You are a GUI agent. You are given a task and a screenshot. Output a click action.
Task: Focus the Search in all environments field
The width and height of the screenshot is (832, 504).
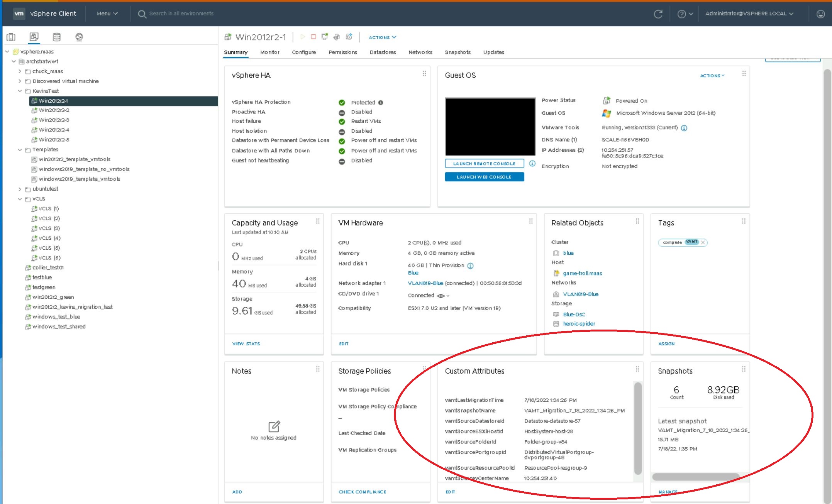(x=181, y=14)
